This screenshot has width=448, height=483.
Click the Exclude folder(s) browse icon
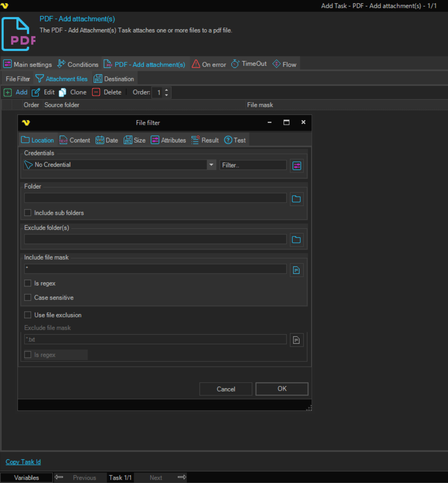[x=296, y=240]
